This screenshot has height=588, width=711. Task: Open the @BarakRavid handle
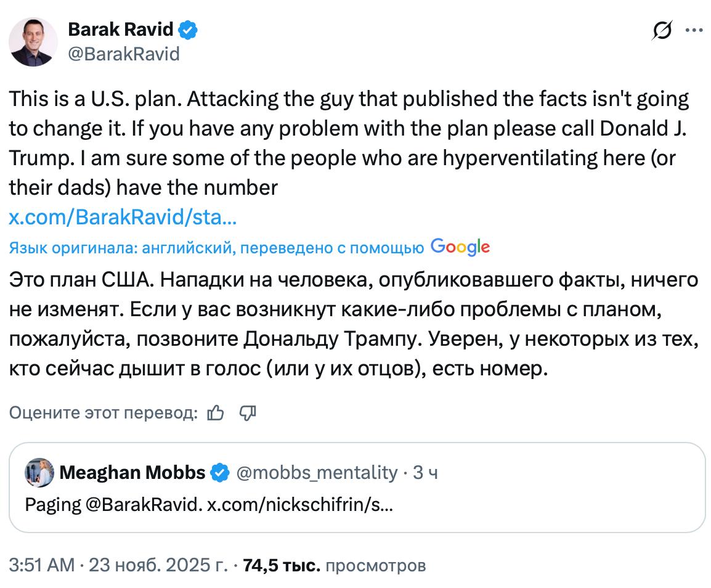[x=123, y=54]
